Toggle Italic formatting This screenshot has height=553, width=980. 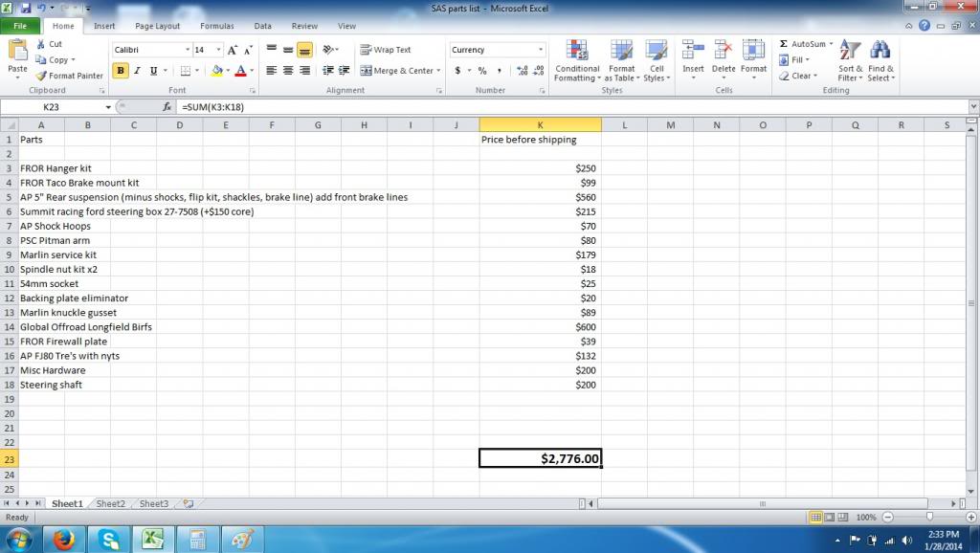(x=137, y=71)
